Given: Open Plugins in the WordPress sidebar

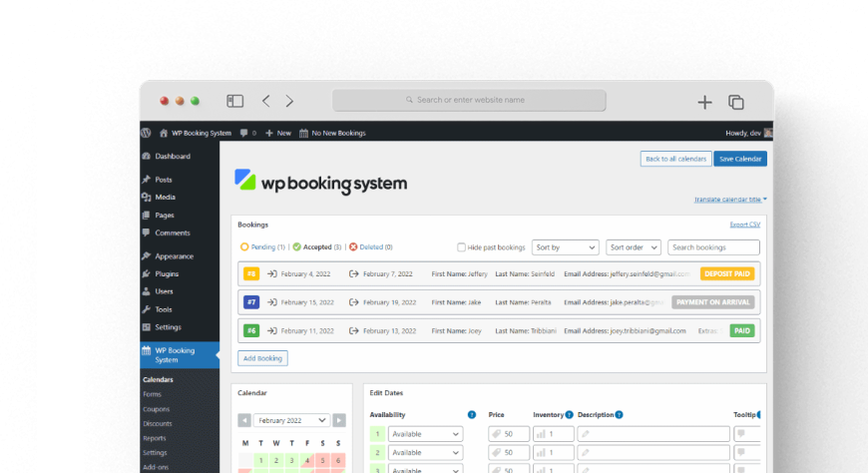Looking at the screenshot, I should point(166,273).
